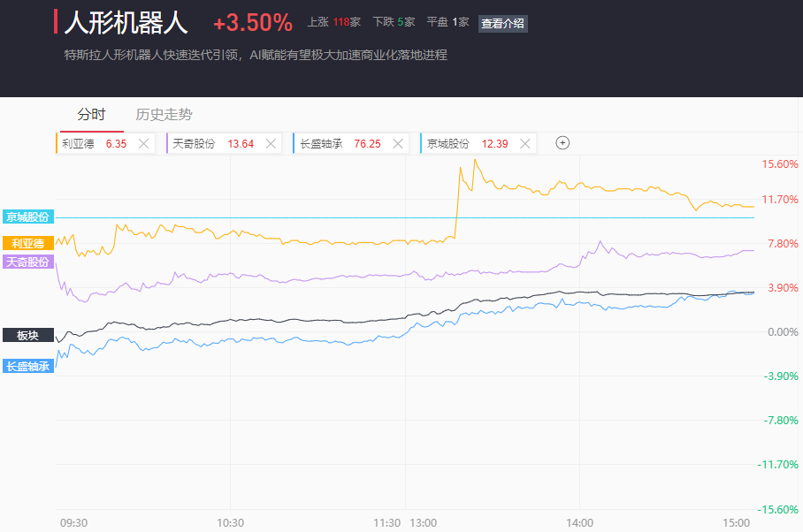Click the dark 板块 line label

(x=27, y=335)
